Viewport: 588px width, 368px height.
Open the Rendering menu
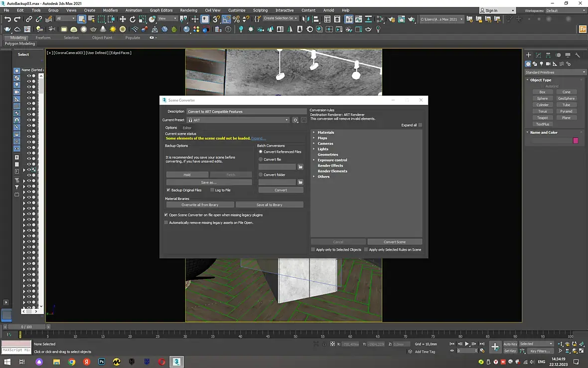click(x=188, y=10)
